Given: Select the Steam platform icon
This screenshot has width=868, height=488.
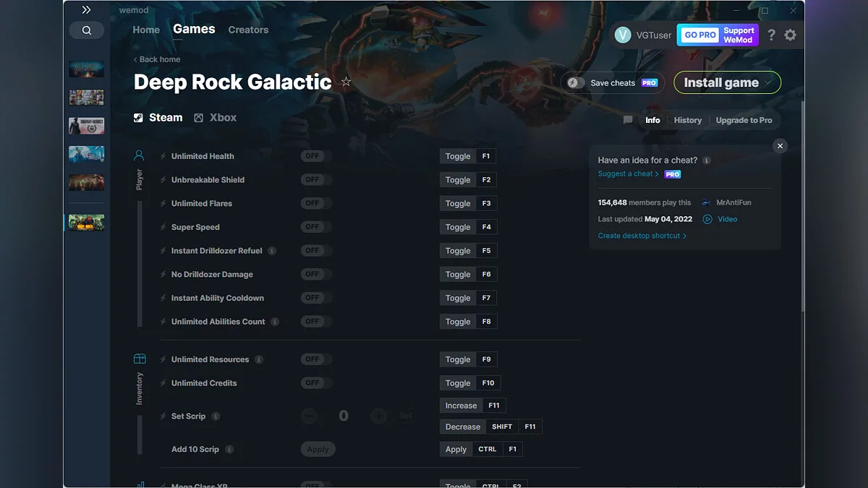Looking at the screenshot, I should pyautogui.click(x=137, y=117).
